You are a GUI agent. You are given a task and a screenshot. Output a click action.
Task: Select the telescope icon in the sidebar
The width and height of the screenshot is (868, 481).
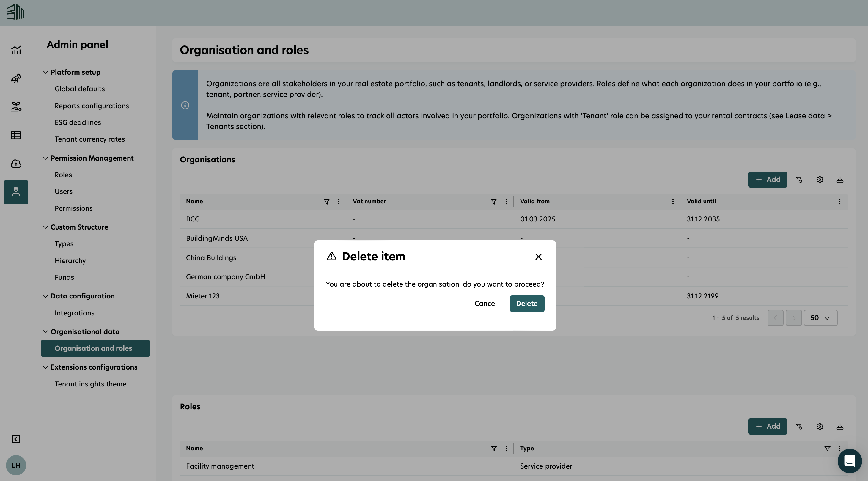pyautogui.click(x=16, y=78)
